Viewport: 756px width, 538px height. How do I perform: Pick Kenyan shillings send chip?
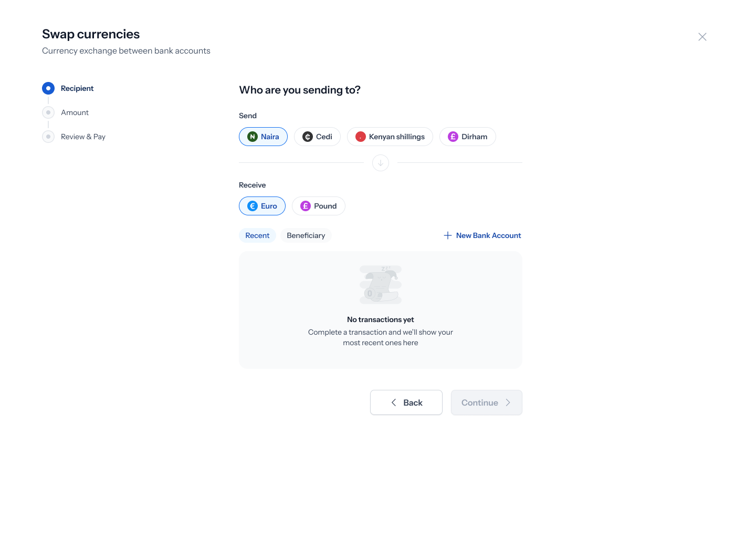pos(390,137)
